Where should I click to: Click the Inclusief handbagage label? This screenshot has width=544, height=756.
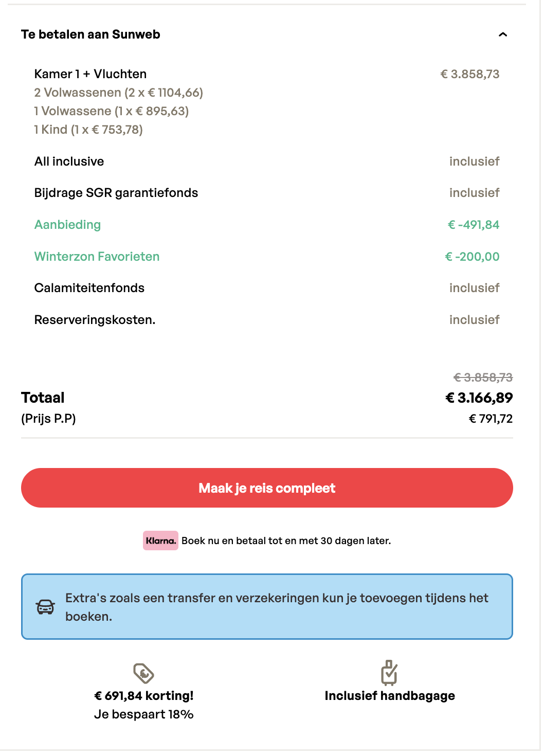[390, 696]
